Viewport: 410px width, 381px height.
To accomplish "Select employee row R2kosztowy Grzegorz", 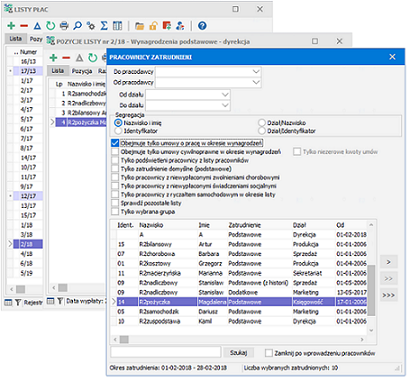I will click(242, 264).
